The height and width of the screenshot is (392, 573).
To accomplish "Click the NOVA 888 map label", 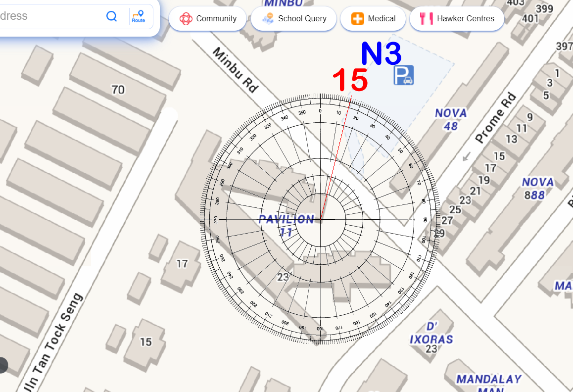I will point(537,189).
